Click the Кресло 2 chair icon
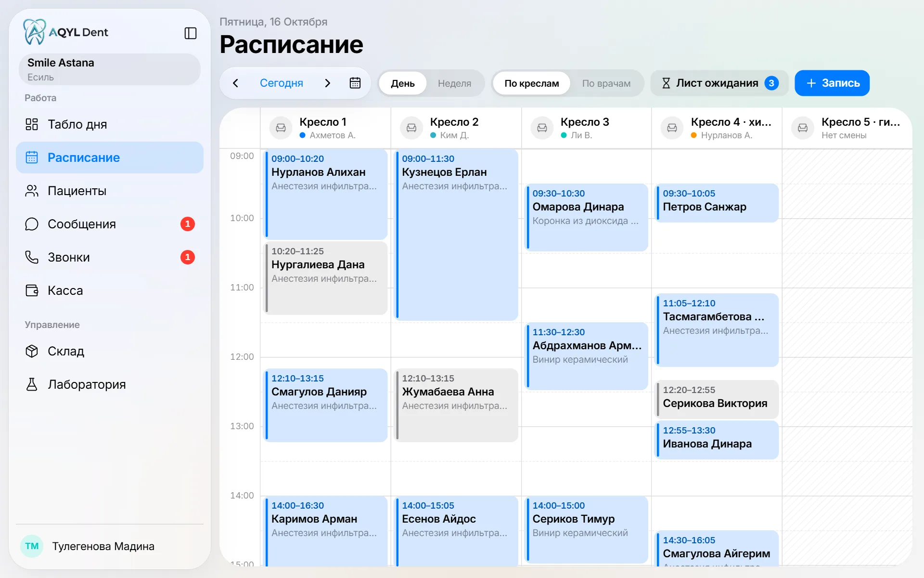The height and width of the screenshot is (578, 924). 411,128
